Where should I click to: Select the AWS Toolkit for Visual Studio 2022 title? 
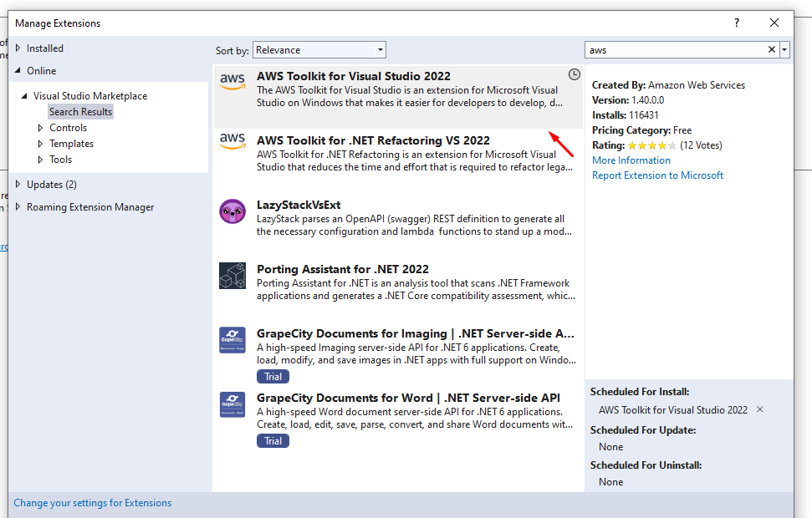tap(354, 76)
